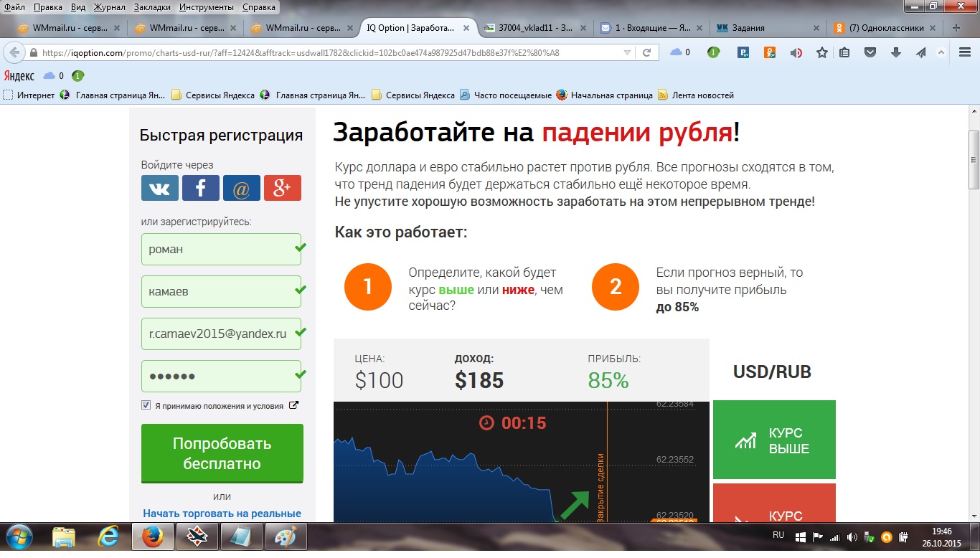Switch to the 37004_vklad11 tab
This screenshot has height=558, width=980.
535,28
